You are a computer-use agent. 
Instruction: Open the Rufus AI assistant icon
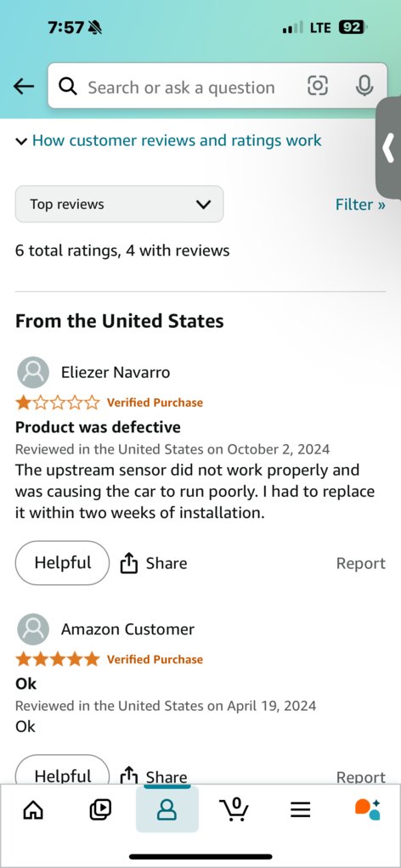[367, 809]
